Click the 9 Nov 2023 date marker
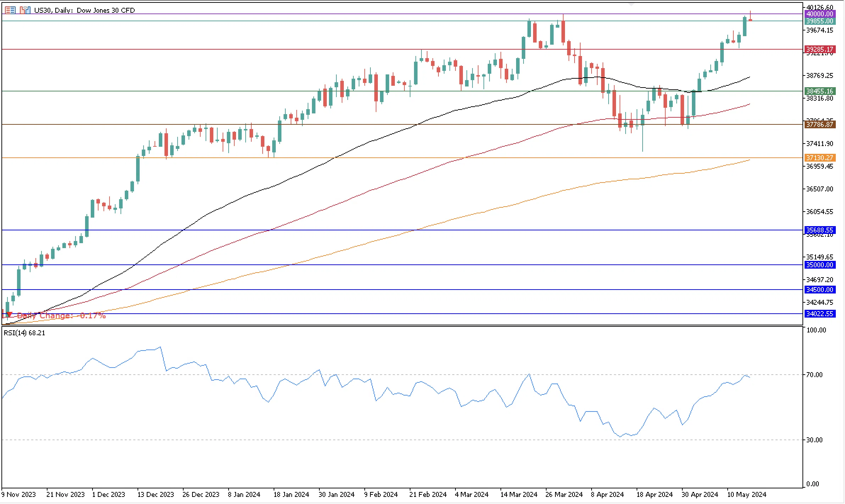The width and height of the screenshot is (845, 504). click(x=19, y=494)
